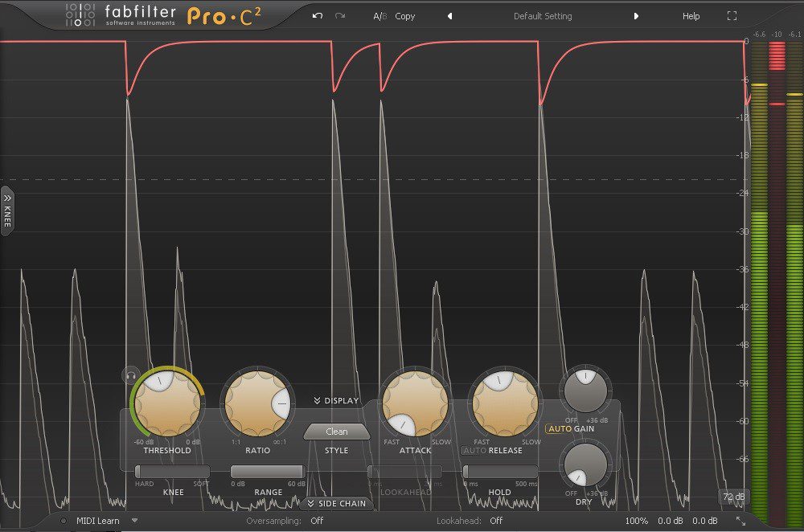
Task: Click the RATIO knob
Action: (x=257, y=403)
